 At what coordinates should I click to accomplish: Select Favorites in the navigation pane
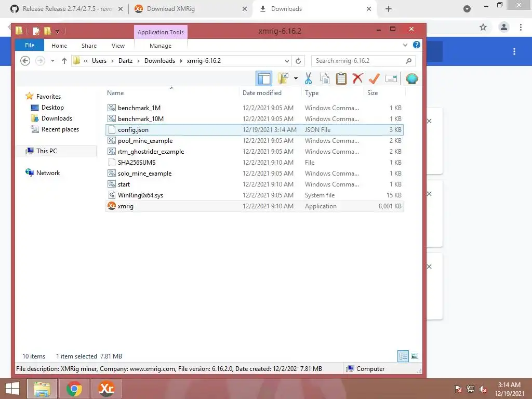click(48, 97)
